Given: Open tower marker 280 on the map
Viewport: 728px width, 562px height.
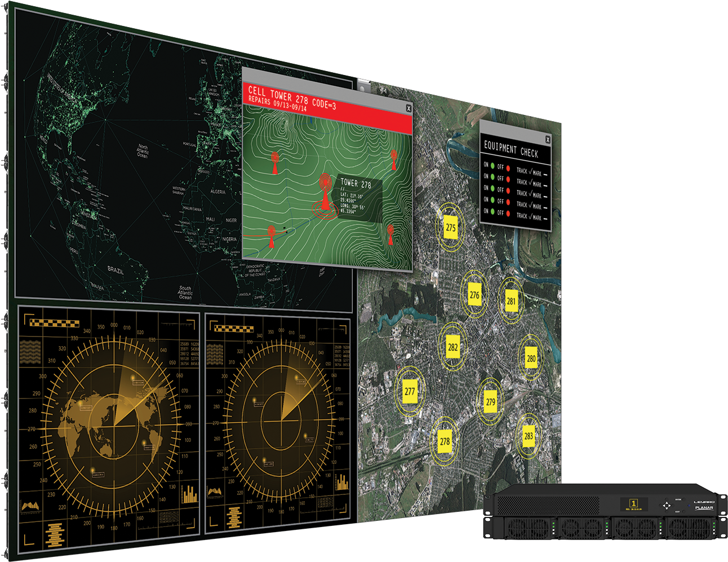Looking at the screenshot, I should click(531, 358).
